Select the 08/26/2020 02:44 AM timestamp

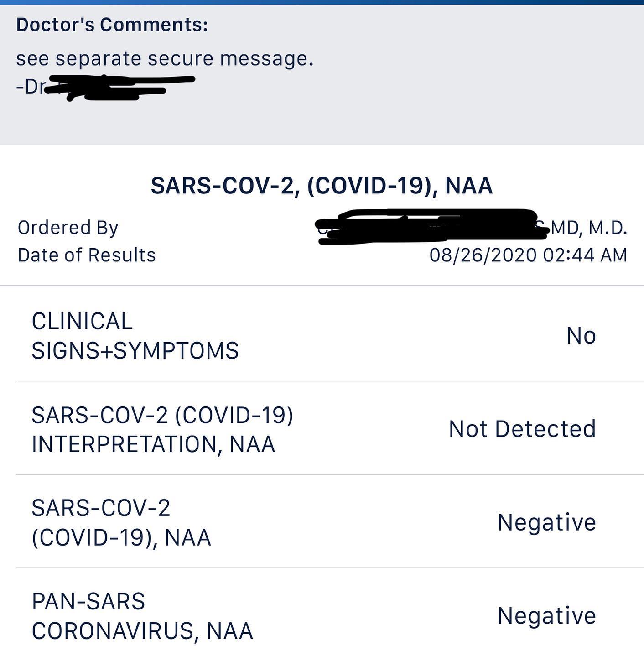pos(528,255)
